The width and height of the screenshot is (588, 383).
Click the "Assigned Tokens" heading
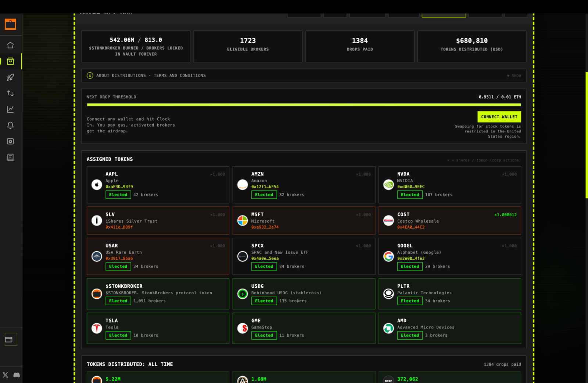[110, 159]
